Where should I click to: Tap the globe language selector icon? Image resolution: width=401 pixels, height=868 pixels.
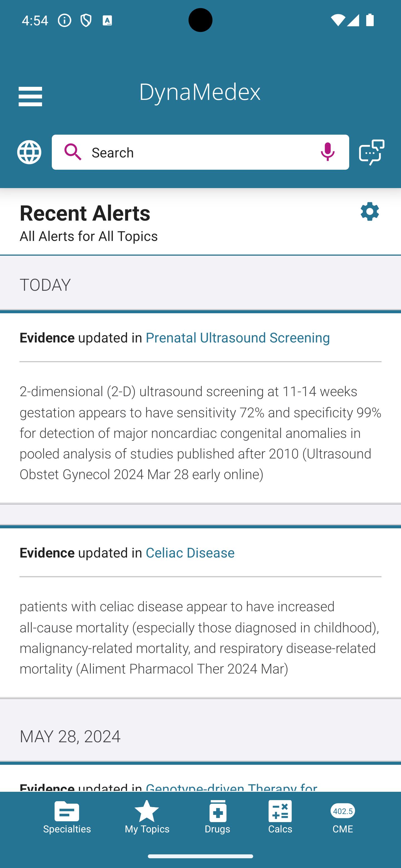tap(29, 152)
